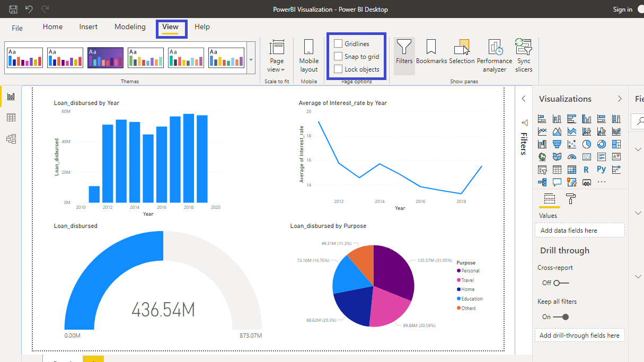Expand the Filters pane arrow
Screen dimensions: 644x362
pos(524,99)
